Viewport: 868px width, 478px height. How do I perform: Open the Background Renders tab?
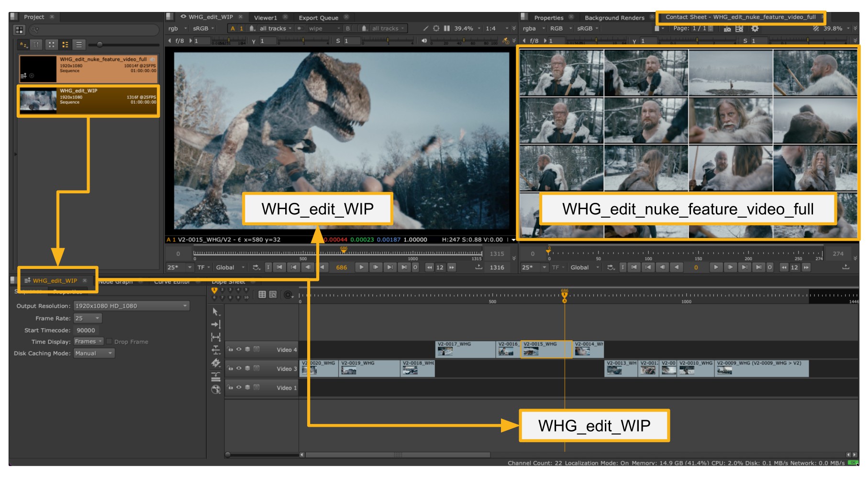(x=614, y=18)
